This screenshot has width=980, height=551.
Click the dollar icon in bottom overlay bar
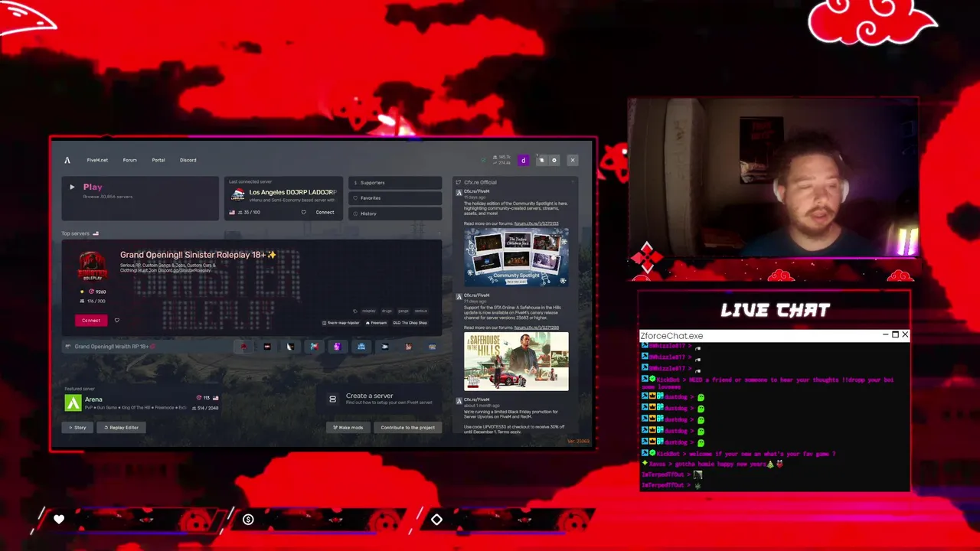(x=248, y=520)
